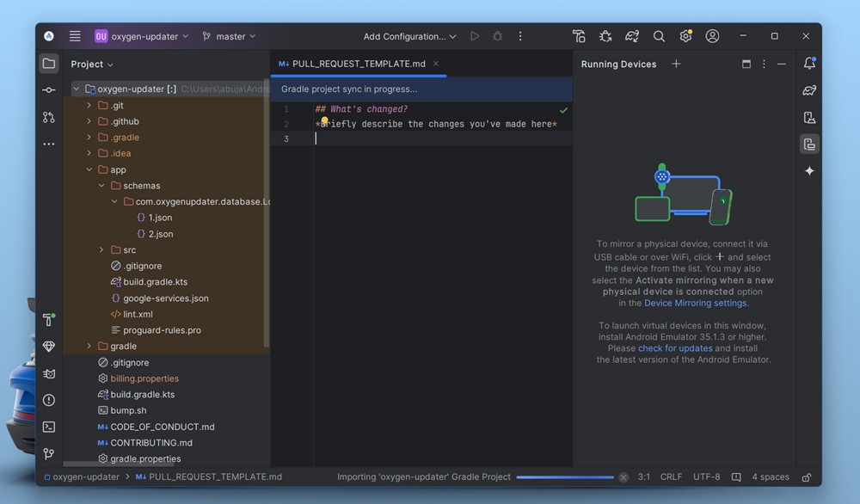Open the IDE Settings gear
The image size is (860, 504).
[x=685, y=36]
